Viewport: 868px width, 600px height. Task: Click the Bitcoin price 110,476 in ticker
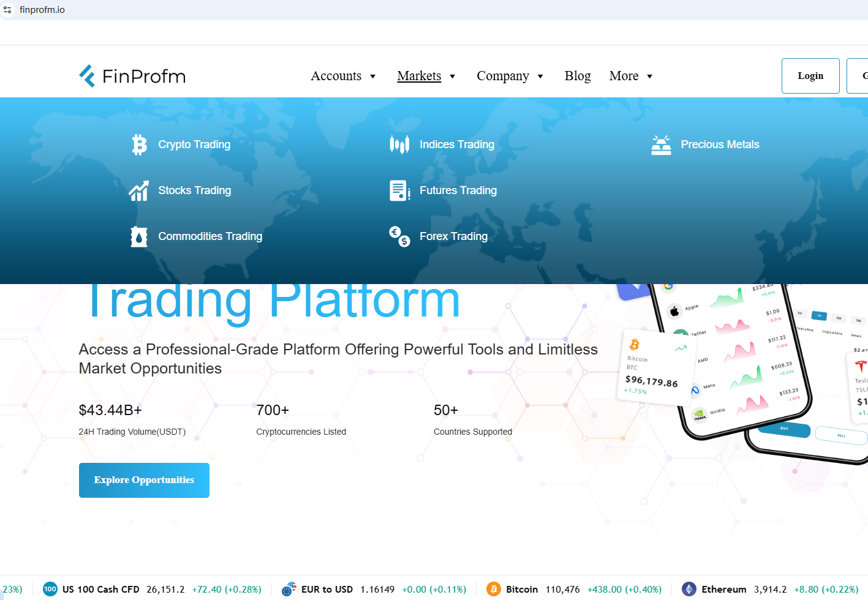point(563,590)
